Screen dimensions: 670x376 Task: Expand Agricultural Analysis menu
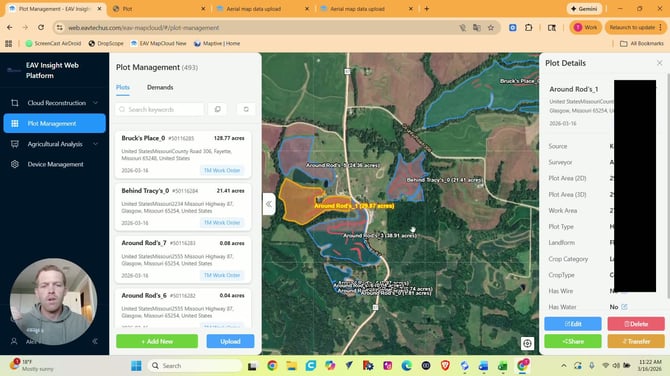[x=55, y=144]
